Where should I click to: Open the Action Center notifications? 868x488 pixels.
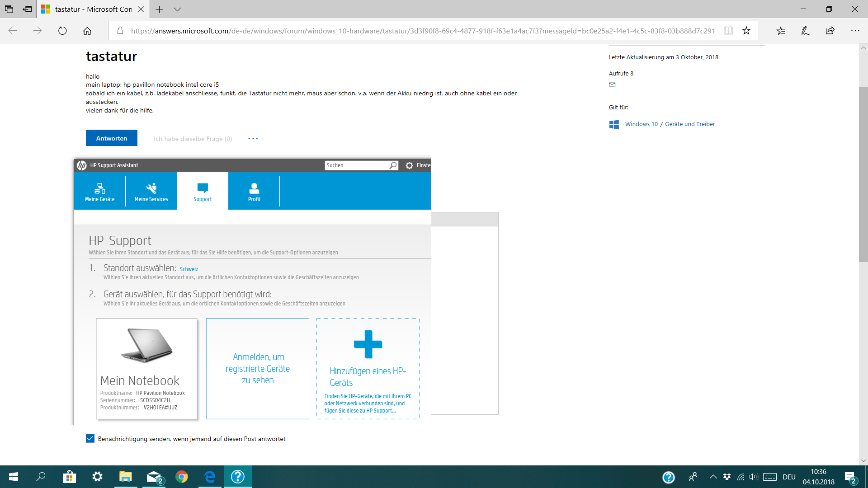point(850,477)
